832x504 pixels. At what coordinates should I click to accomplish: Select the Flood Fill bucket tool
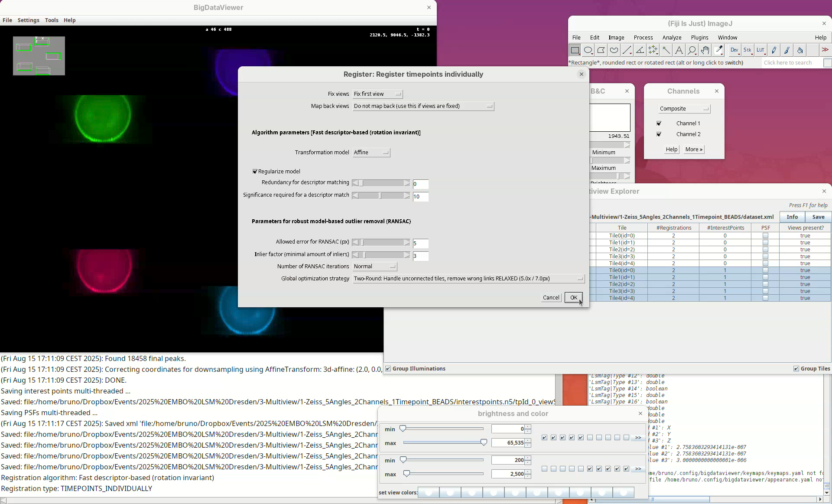[800, 50]
